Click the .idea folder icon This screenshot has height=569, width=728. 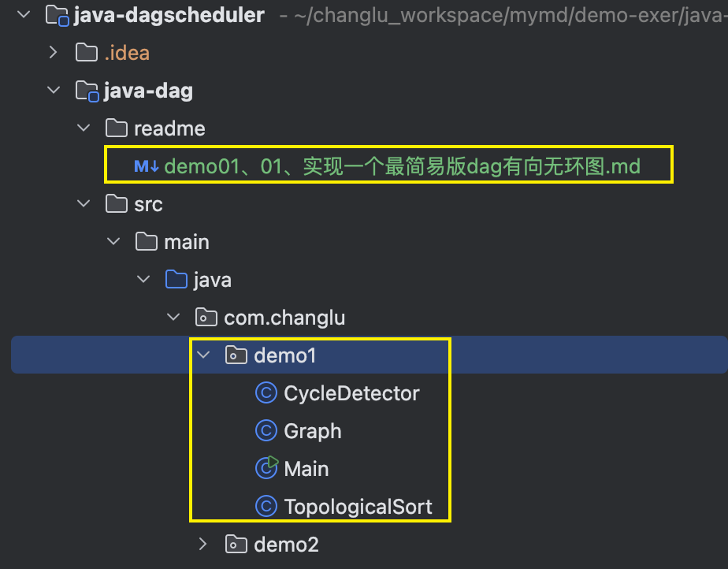[87, 53]
